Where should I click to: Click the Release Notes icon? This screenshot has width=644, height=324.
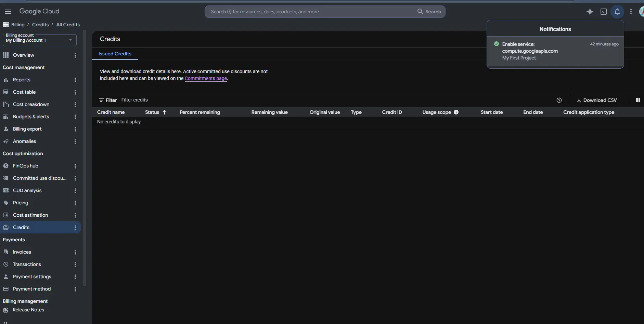pos(6,310)
